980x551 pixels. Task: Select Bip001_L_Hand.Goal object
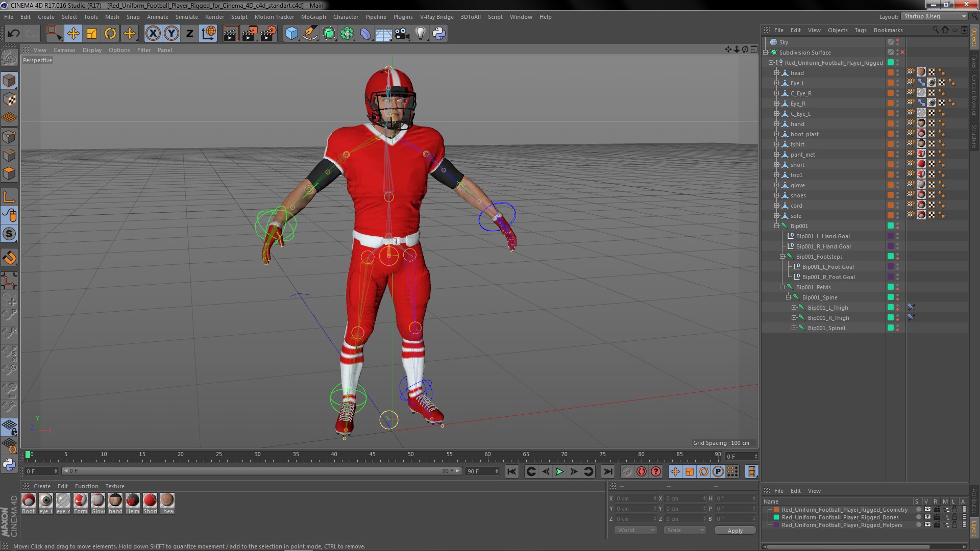pyautogui.click(x=823, y=236)
